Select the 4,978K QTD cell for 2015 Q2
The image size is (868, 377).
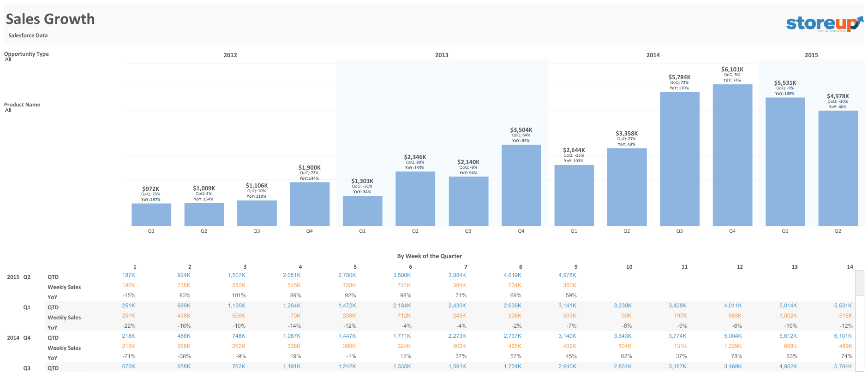point(568,275)
